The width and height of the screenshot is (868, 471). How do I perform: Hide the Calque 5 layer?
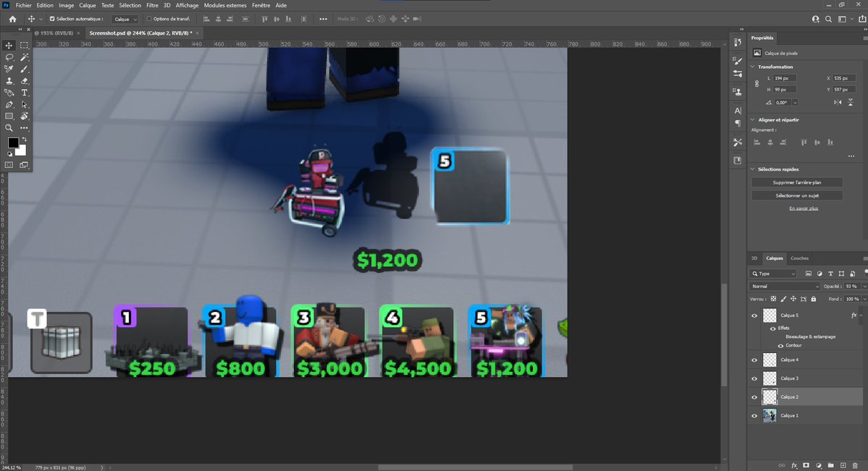[754, 315]
